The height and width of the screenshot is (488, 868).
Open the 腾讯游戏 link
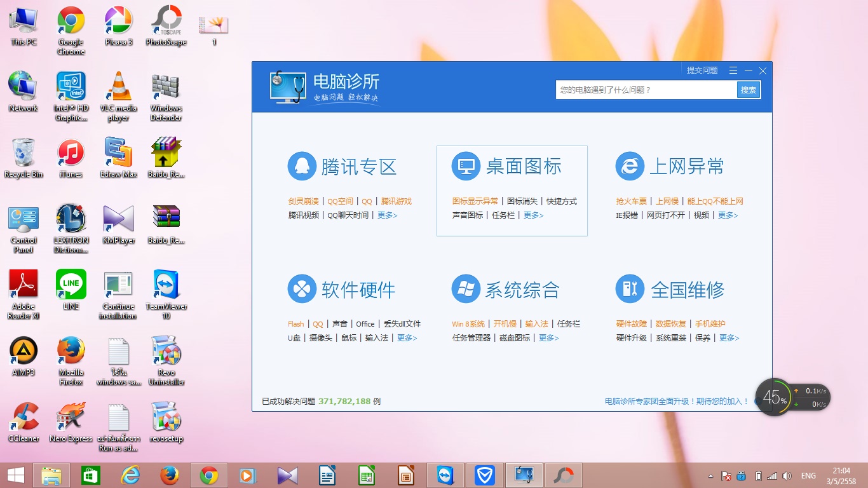(x=397, y=201)
